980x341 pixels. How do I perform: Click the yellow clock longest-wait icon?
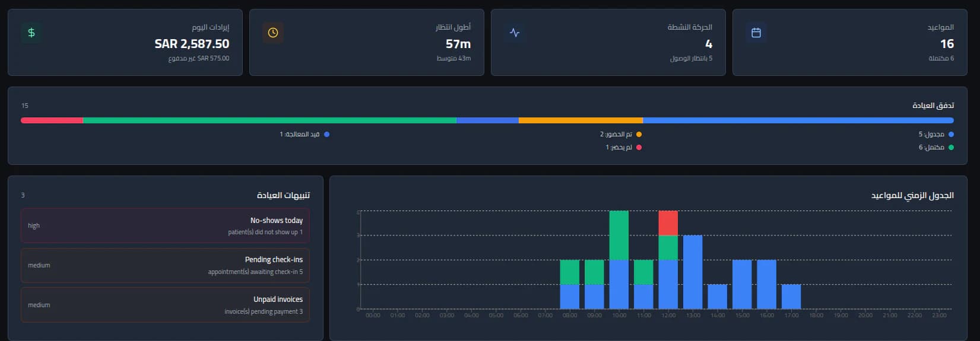pos(273,33)
